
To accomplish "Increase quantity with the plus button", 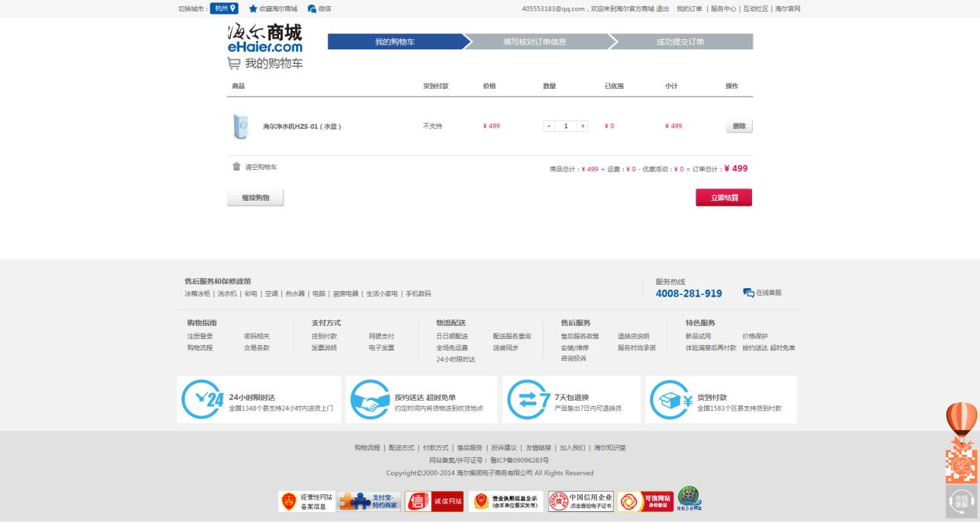I will pos(583,126).
